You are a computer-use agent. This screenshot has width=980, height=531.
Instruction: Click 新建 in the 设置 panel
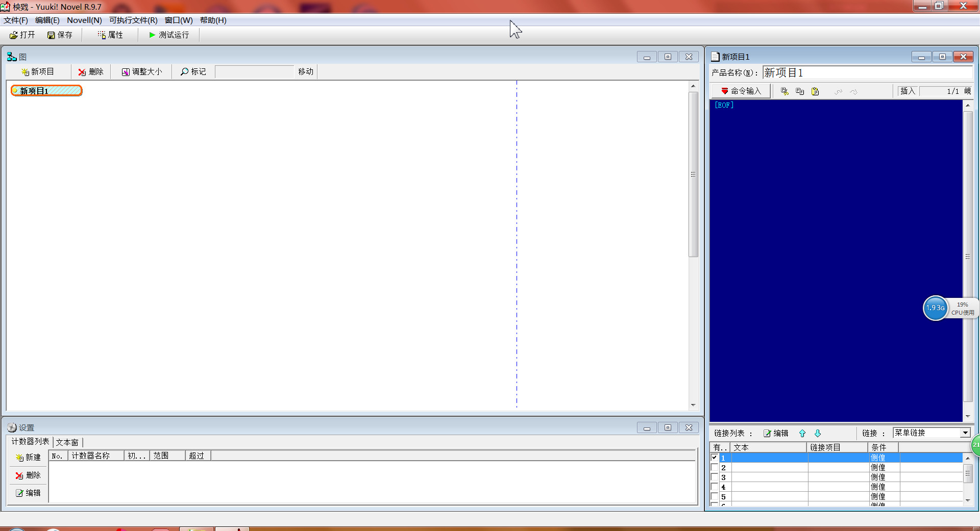tap(29, 458)
